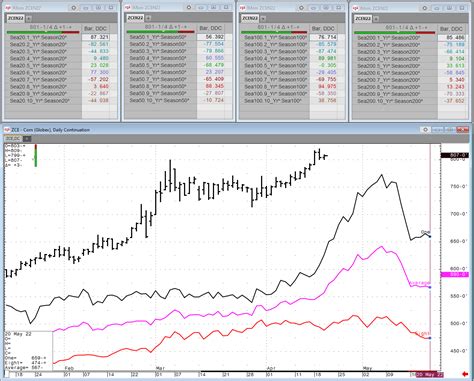Select ZCEN22 tab in Sea200 monitor window

click(x=363, y=18)
